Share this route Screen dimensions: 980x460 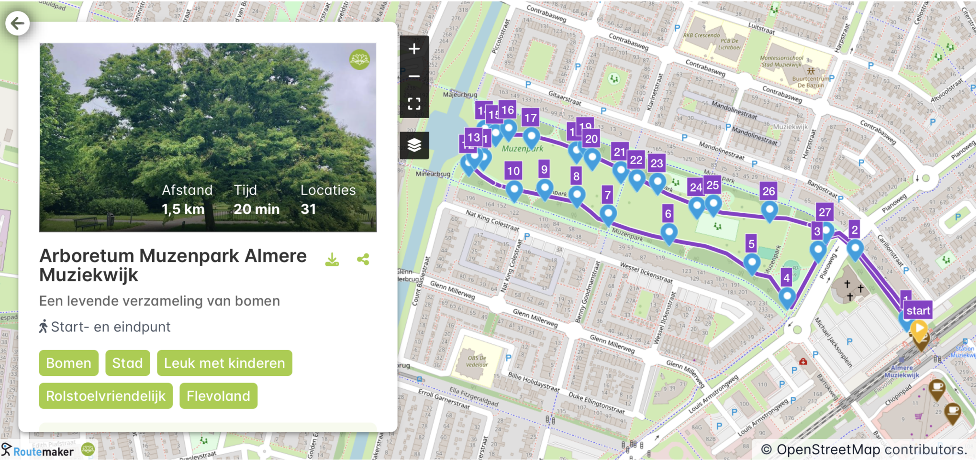(x=363, y=260)
